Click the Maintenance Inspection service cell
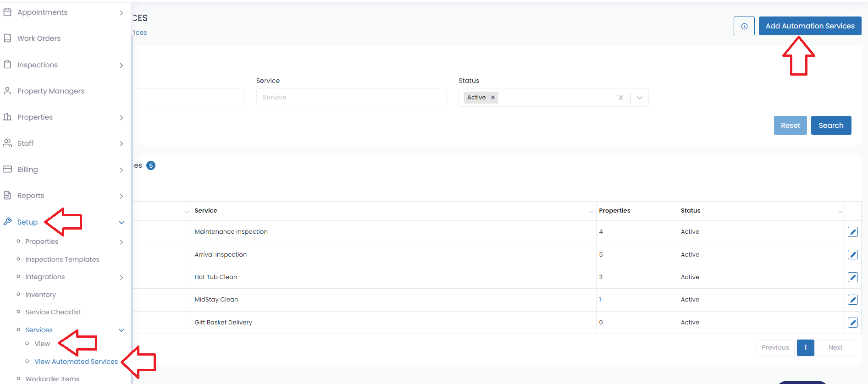The height and width of the screenshot is (384, 868). coord(394,232)
